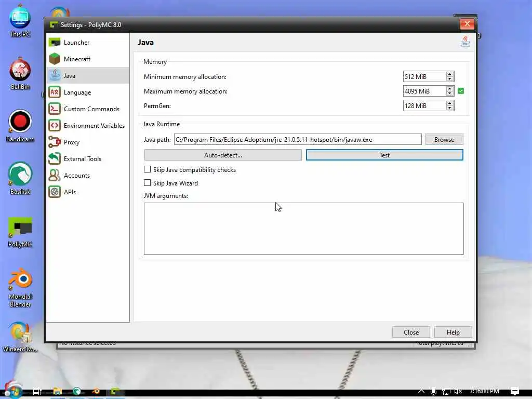Increase PermGen memory value

(x=449, y=103)
